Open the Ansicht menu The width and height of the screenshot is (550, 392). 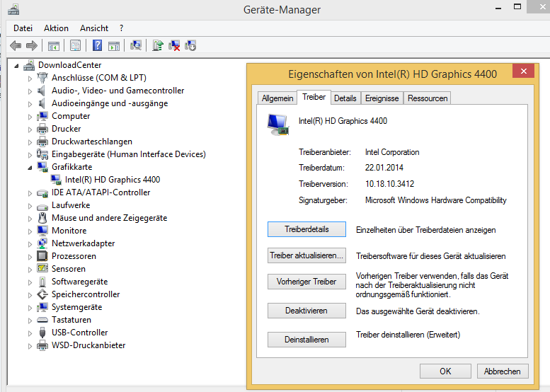pos(94,28)
